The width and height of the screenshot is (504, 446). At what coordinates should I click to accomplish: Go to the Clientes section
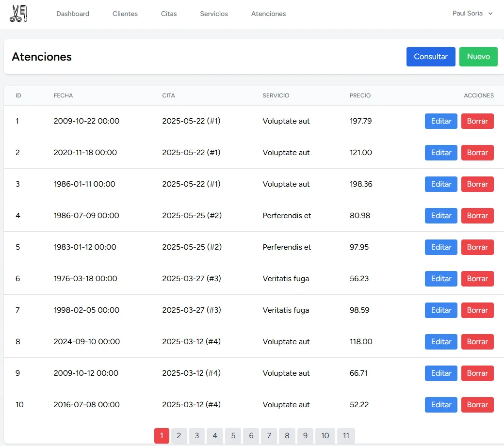coord(125,14)
